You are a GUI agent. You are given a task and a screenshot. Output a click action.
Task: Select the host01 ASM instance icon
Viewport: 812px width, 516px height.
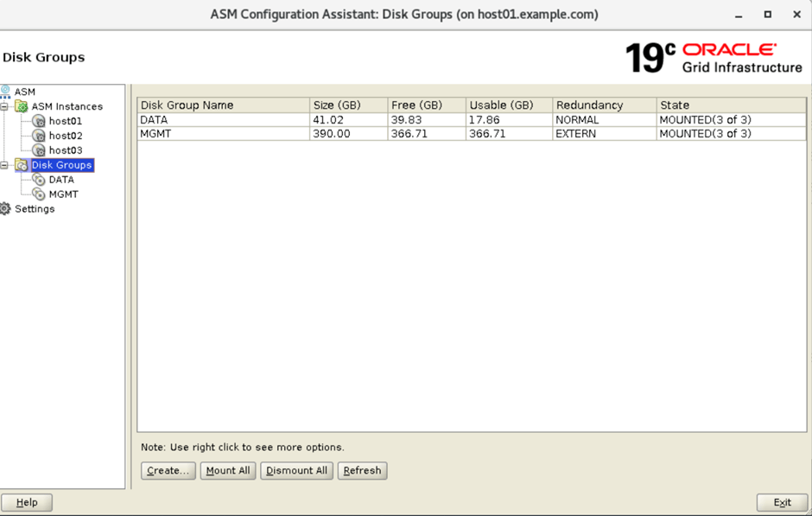(40, 121)
